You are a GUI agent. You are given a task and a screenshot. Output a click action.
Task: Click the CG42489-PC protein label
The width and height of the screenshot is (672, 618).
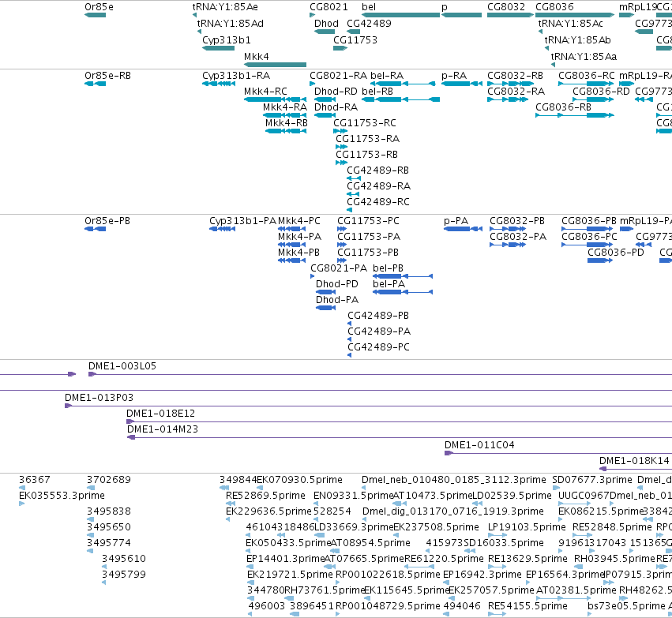point(379,347)
